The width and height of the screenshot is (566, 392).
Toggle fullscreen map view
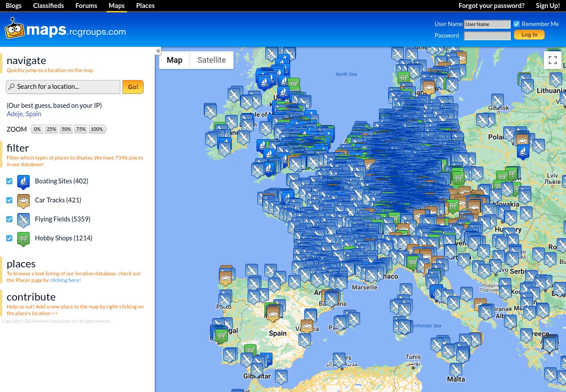[x=552, y=60]
